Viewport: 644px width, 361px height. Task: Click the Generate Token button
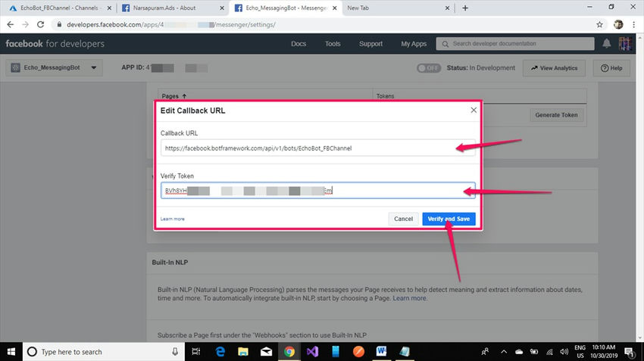coord(556,115)
